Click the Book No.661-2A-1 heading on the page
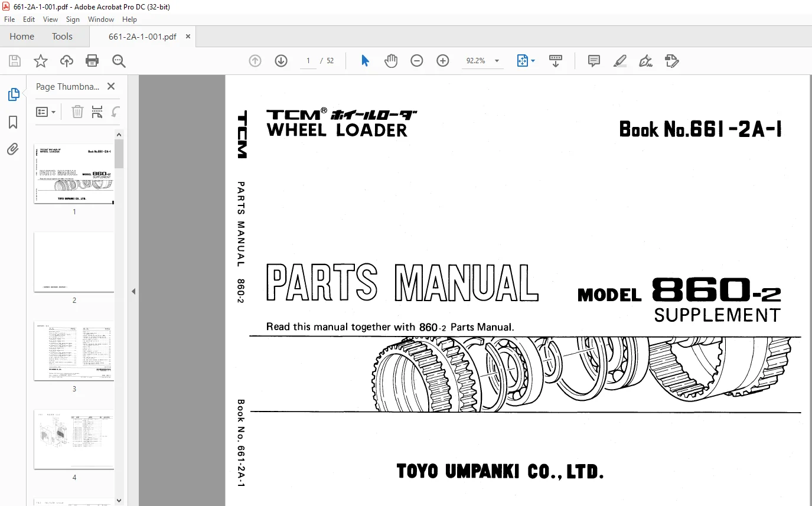This screenshot has height=506, width=812. click(700, 129)
